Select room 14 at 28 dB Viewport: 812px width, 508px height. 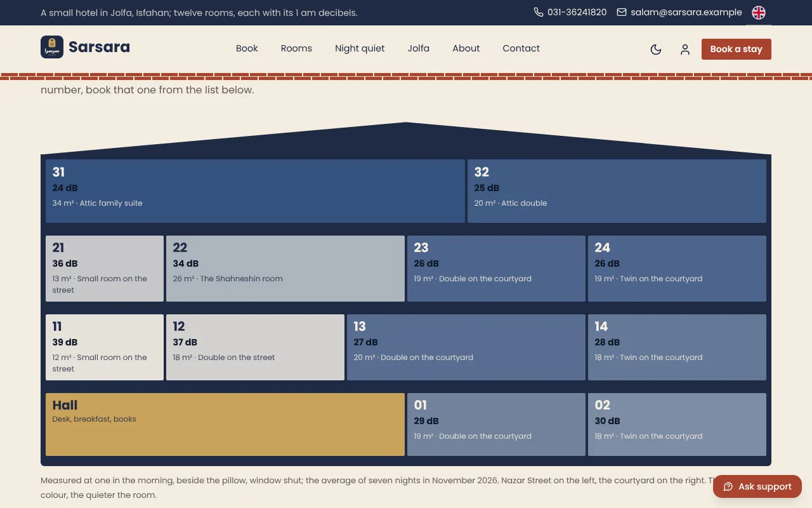pos(677,347)
